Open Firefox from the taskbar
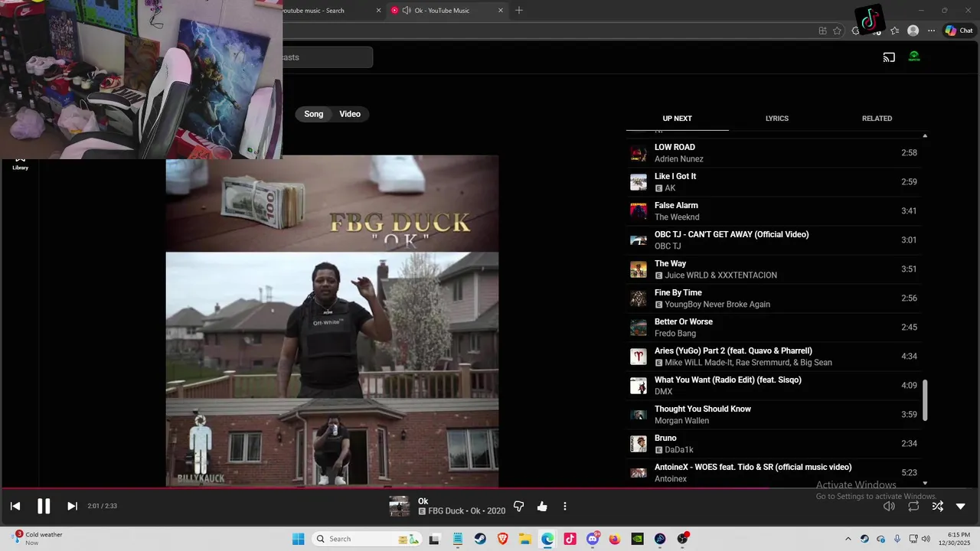Screen dimensions: 980x551 [x=615, y=539]
